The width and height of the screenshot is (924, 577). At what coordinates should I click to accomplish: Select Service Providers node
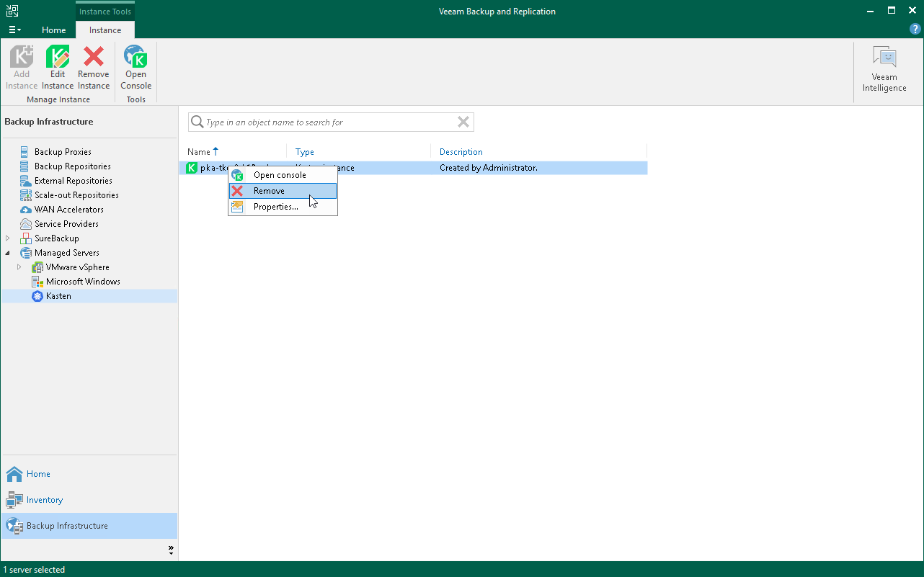point(66,224)
